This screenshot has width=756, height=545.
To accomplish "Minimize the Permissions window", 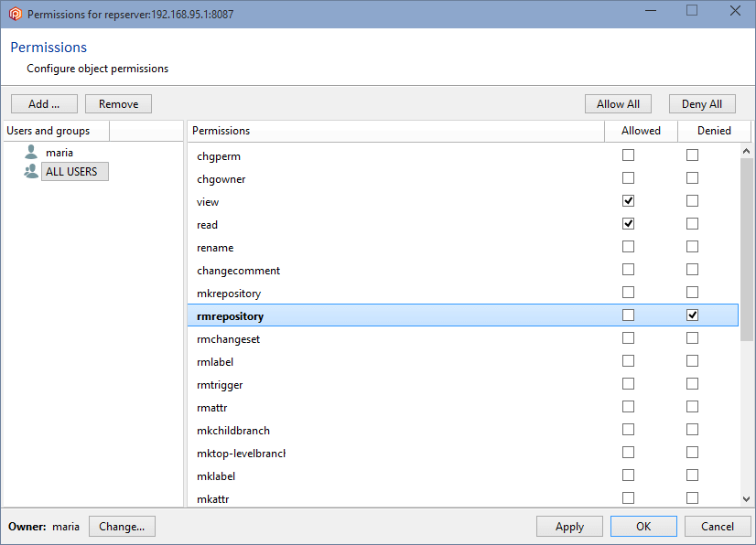I will (651, 11).
